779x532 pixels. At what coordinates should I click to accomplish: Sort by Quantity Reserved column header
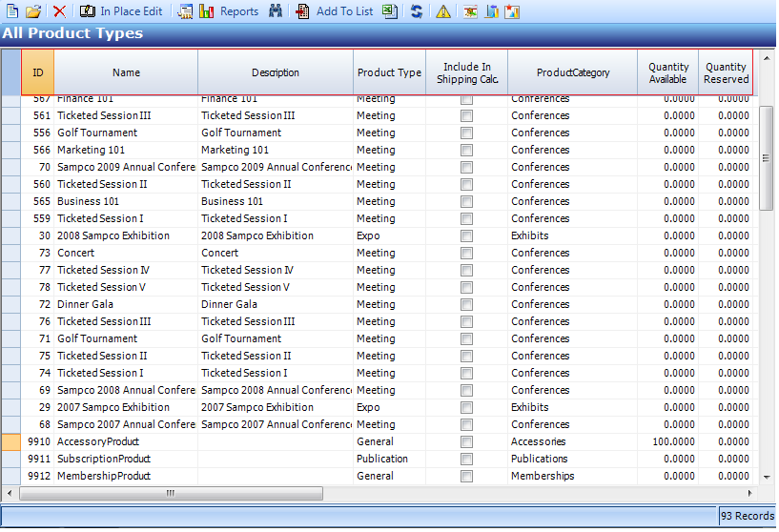click(x=726, y=72)
